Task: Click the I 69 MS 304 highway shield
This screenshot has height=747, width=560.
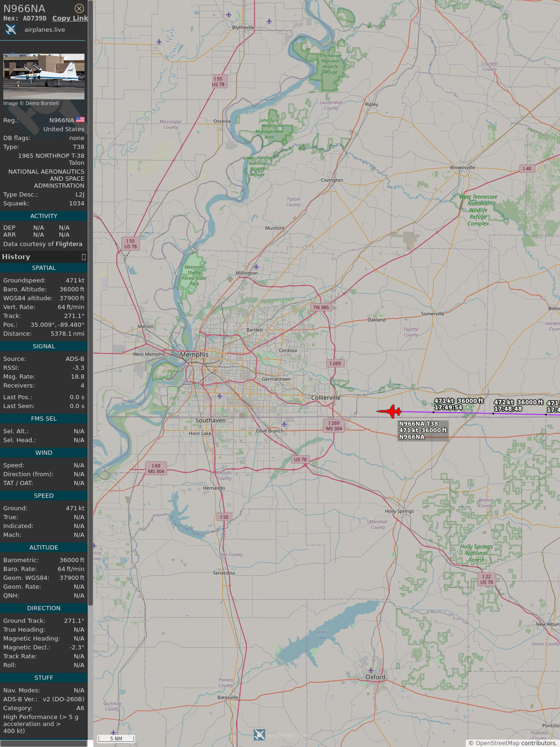Action: [156, 468]
